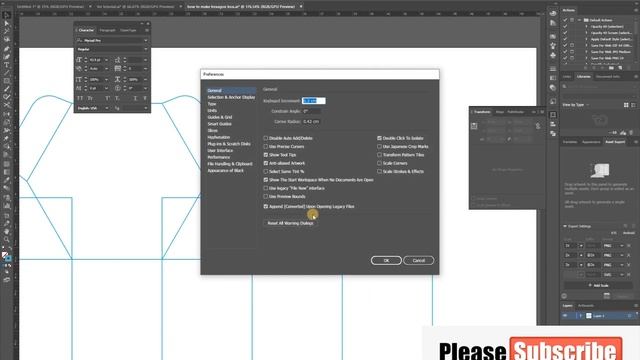Click the Keyboard Increment input field
Viewport: 640px width, 360px height.
[313, 101]
